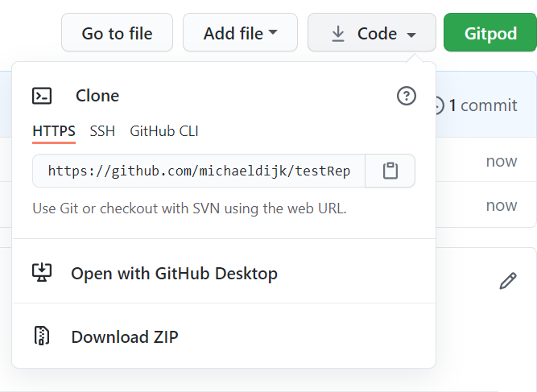Open the 1 commit history link

point(482,105)
